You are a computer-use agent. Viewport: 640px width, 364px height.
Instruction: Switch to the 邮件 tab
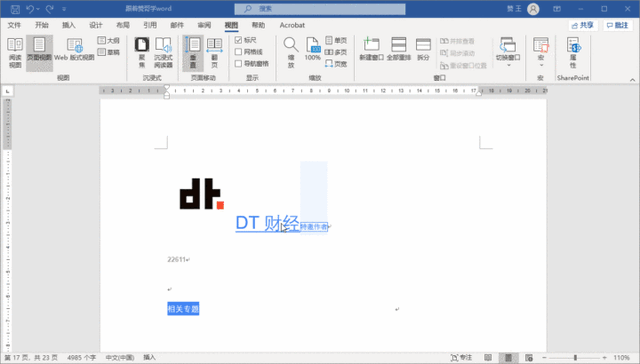[177, 25]
